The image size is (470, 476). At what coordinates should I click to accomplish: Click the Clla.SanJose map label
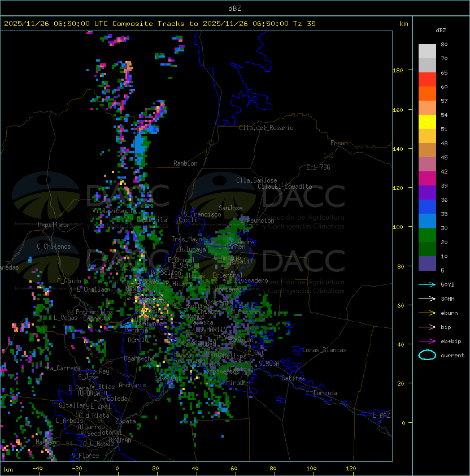point(256,180)
